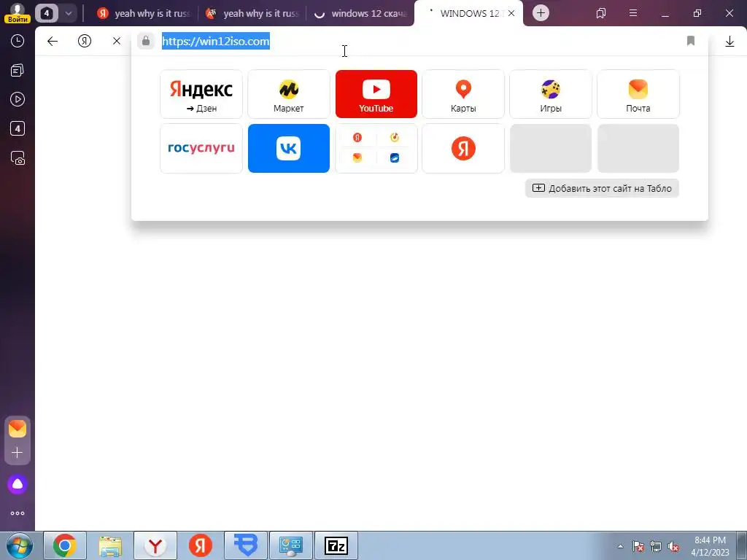Show hidden tray icons arrow

620,547
